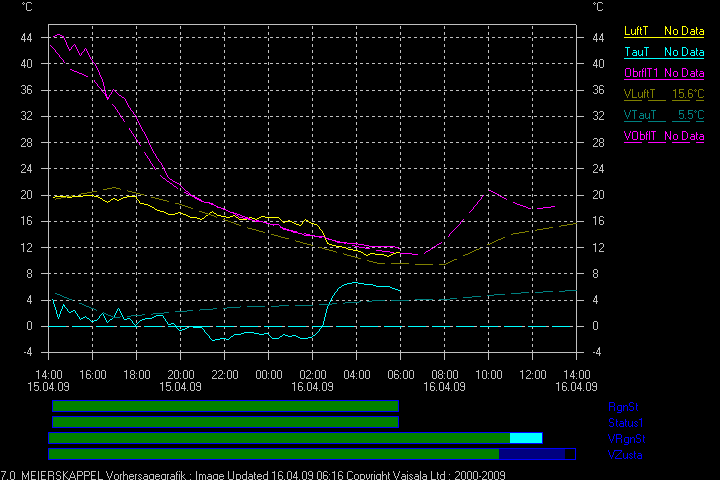The width and height of the screenshot is (720, 480).
Task: Click the 44 value on right axis
Action: click(x=599, y=37)
